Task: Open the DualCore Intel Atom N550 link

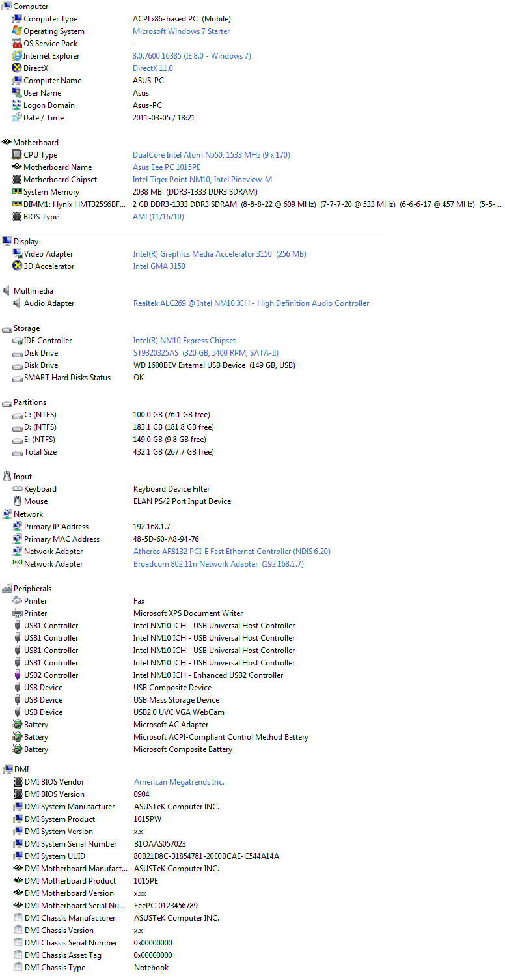Action: (x=212, y=154)
